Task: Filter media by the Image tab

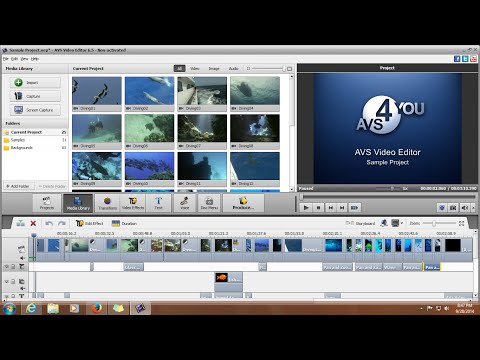Action: point(214,69)
